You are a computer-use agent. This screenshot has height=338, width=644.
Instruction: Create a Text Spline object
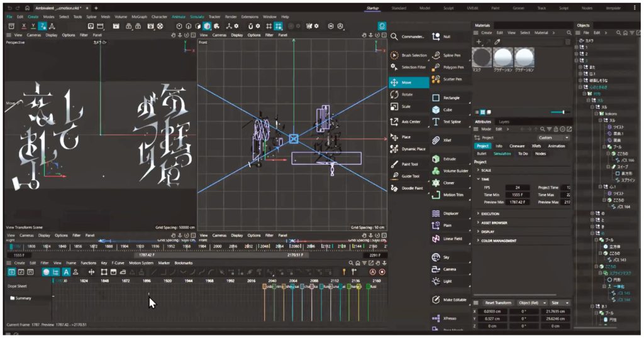pos(450,122)
